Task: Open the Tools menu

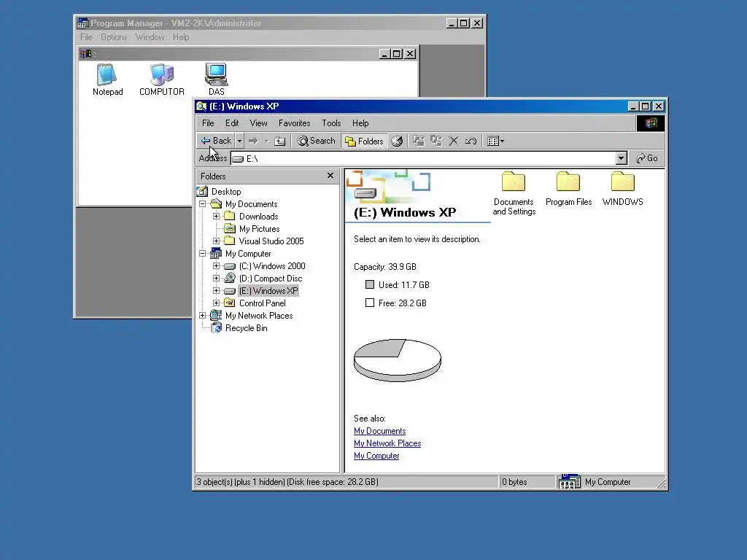Action: (x=331, y=122)
